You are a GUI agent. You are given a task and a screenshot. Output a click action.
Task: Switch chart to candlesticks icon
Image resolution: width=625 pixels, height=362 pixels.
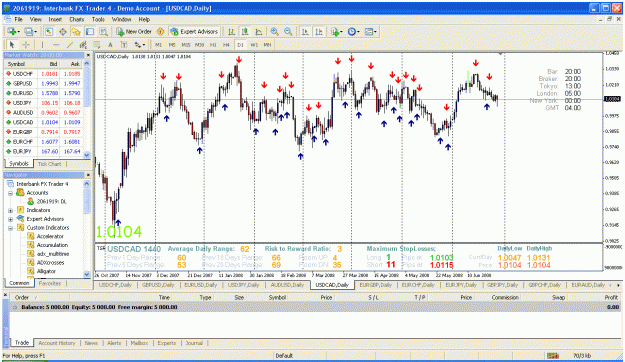click(245, 31)
